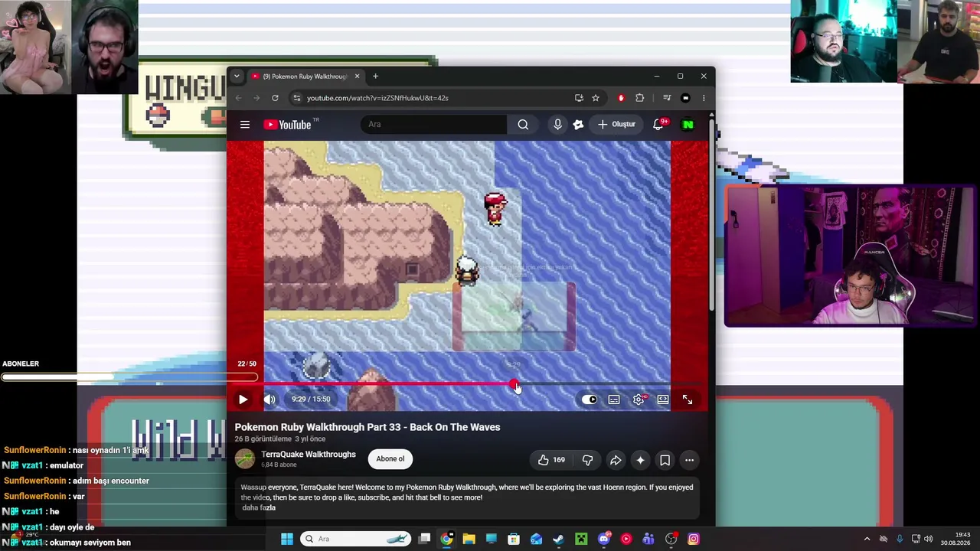Open Chrome three-dot menu
The height and width of the screenshot is (551, 980).
(704, 98)
